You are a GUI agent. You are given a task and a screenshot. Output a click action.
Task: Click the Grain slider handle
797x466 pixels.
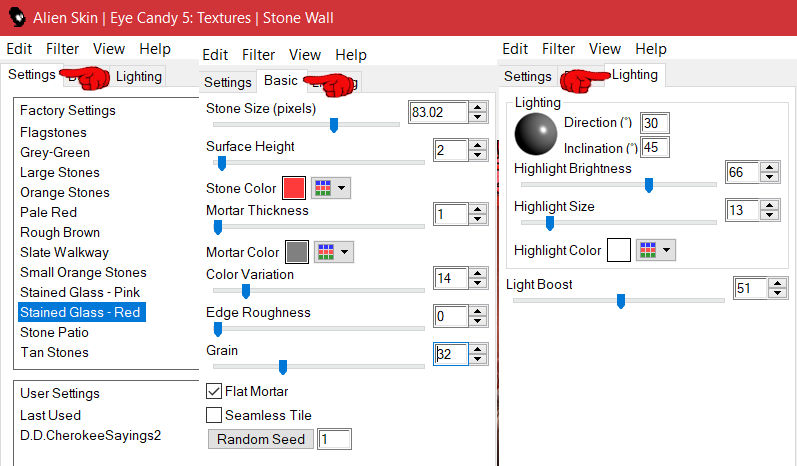point(283,367)
